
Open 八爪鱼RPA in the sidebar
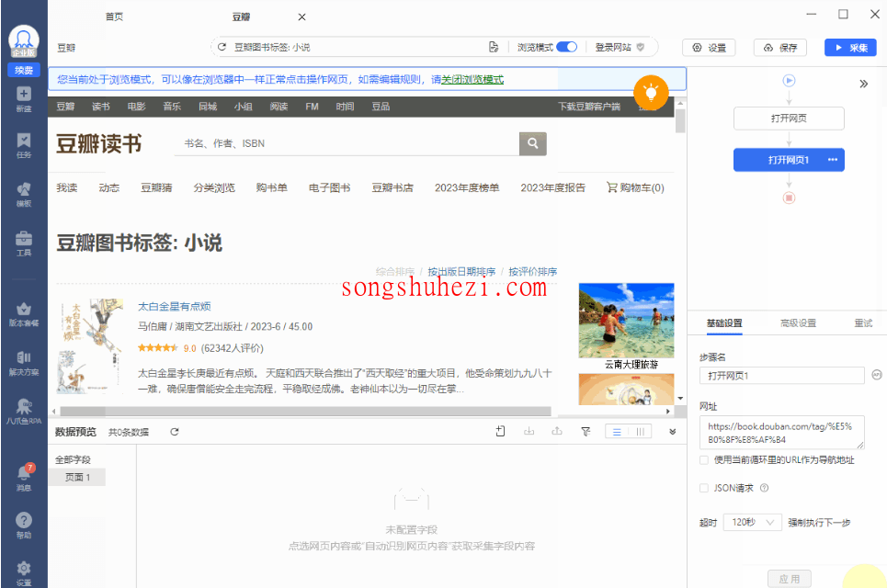point(24,412)
